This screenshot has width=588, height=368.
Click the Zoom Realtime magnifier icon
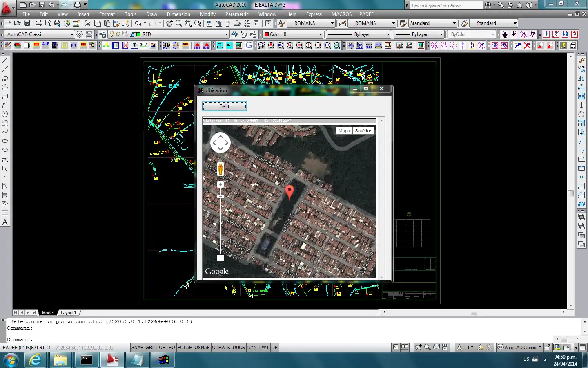point(179,23)
